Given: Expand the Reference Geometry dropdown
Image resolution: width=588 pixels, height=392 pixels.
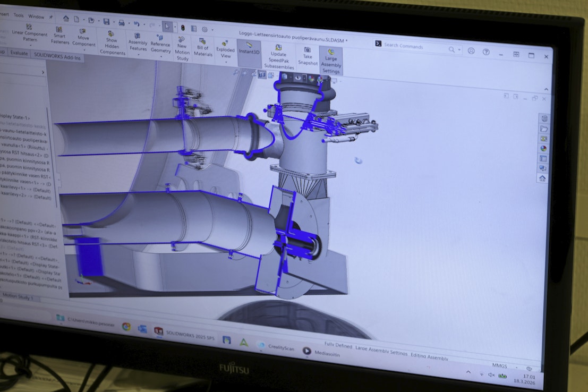Looking at the screenshot, I should 160,55.
